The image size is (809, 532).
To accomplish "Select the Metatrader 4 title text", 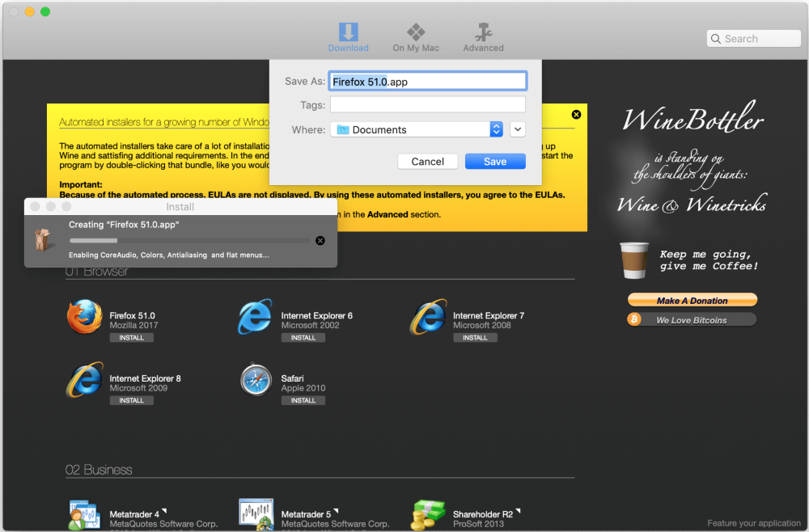I will pos(134,514).
